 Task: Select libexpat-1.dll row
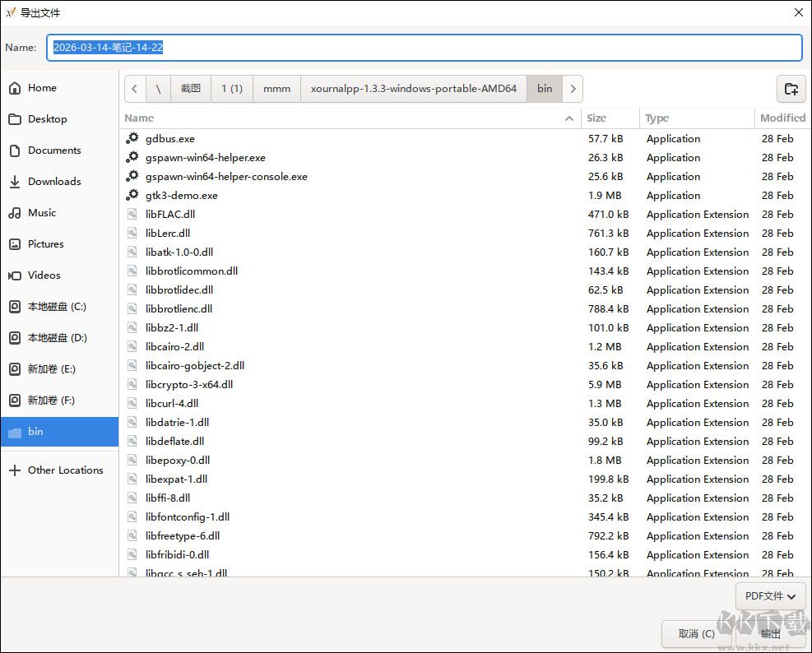pyautogui.click(x=465, y=479)
